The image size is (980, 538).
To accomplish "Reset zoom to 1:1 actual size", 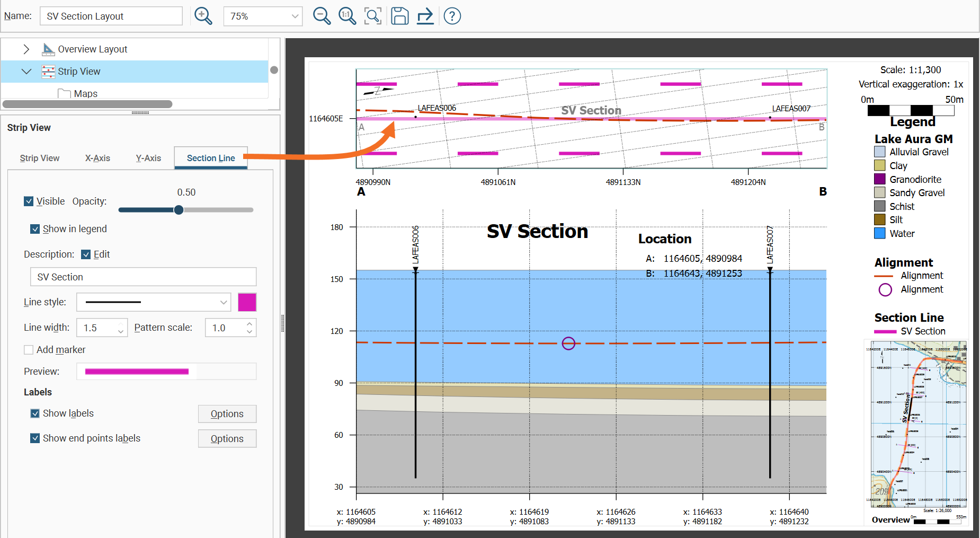I will 347,16.
